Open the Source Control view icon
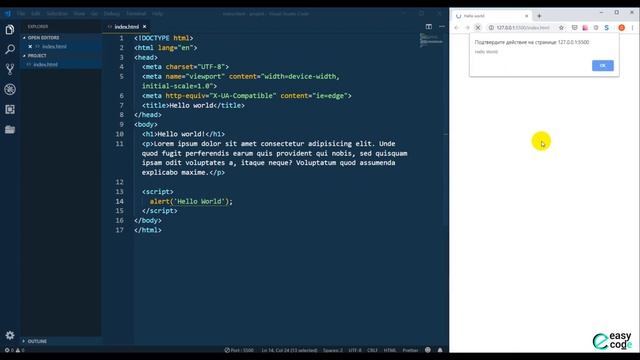This screenshot has height=360, width=640. tap(10, 69)
